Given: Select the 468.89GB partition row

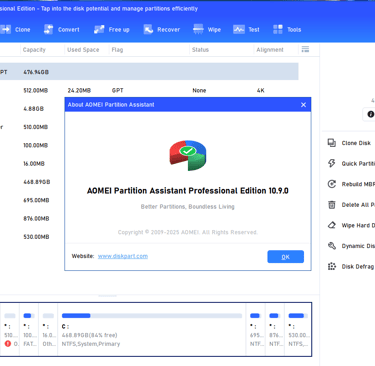Looking at the screenshot, I should click(37, 182).
